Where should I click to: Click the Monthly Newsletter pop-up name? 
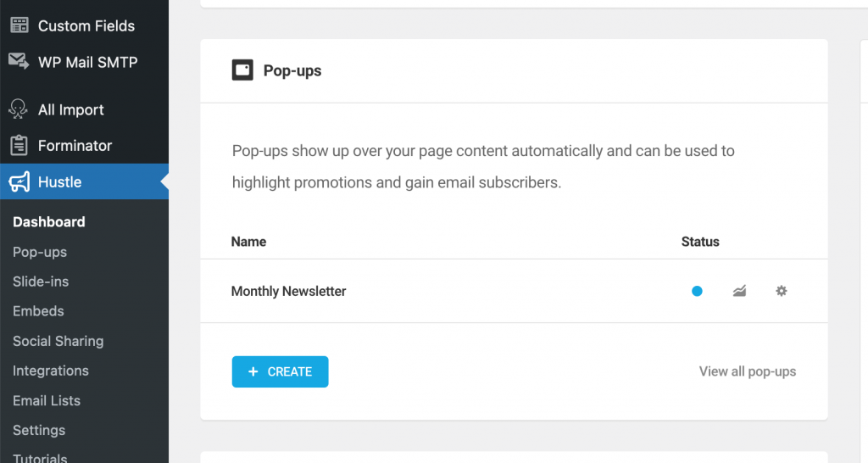288,291
